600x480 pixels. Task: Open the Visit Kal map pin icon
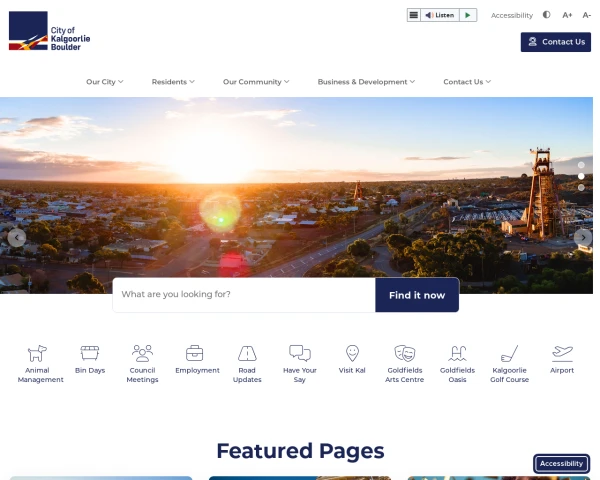(352, 353)
